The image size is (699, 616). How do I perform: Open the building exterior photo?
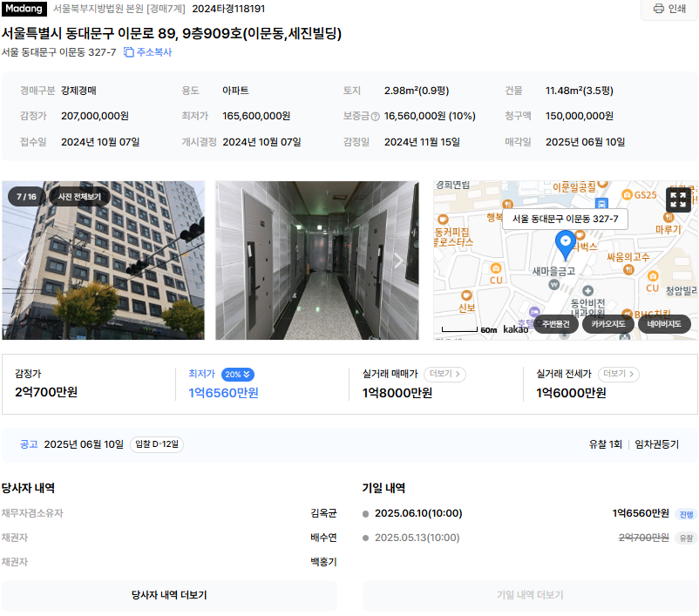103,261
